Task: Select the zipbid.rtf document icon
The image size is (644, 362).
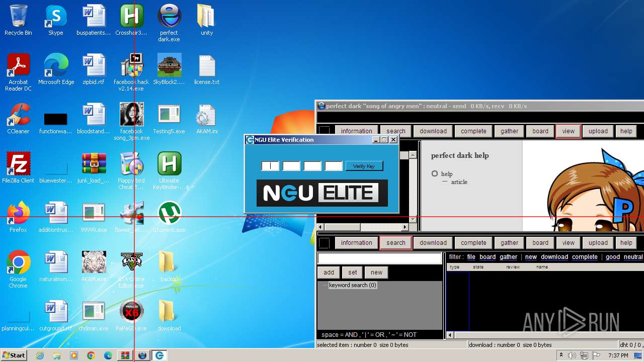Action: pos(94,70)
